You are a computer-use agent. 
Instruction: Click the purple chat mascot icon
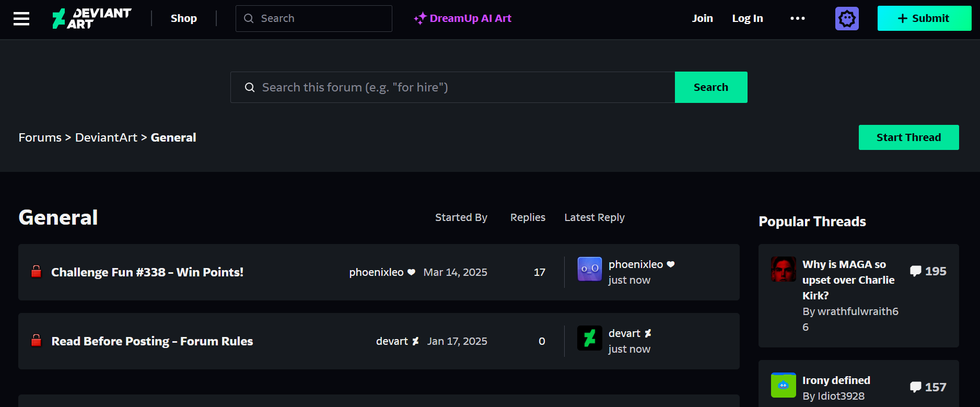click(x=847, y=19)
